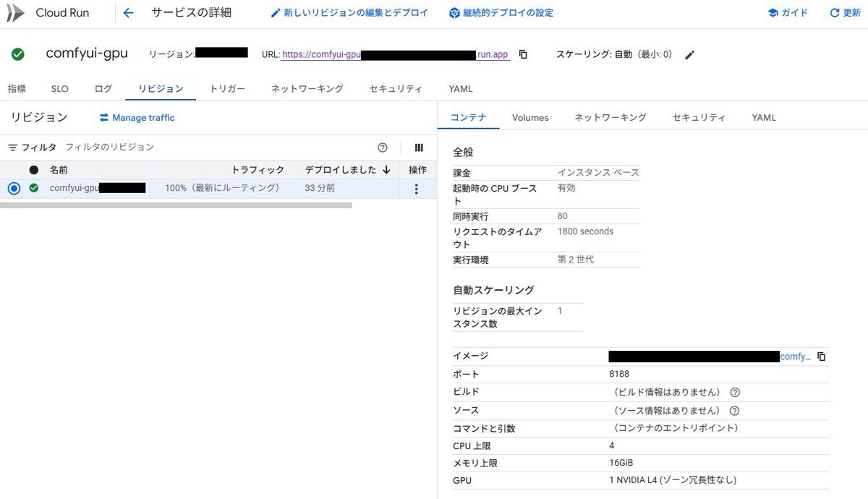868x499 pixels.
Task: Click the CPU 上限 value 4
Action: (612, 445)
